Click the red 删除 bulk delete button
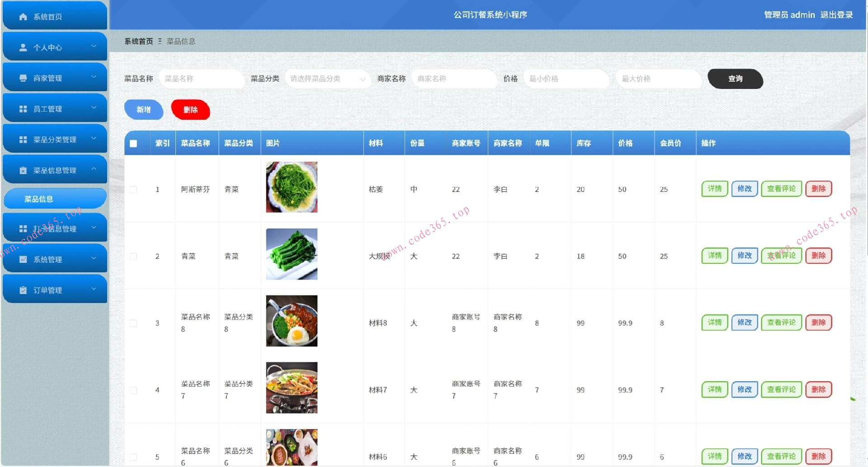Viewport: 868px width, 467px height. [x=190, y=109]
